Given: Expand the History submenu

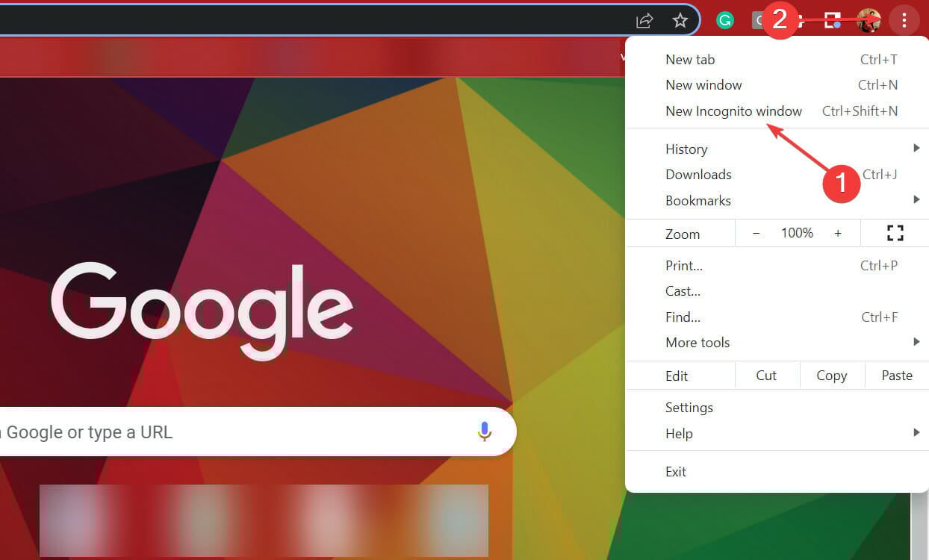Looking at the screenshot, I should click(777, 149).
